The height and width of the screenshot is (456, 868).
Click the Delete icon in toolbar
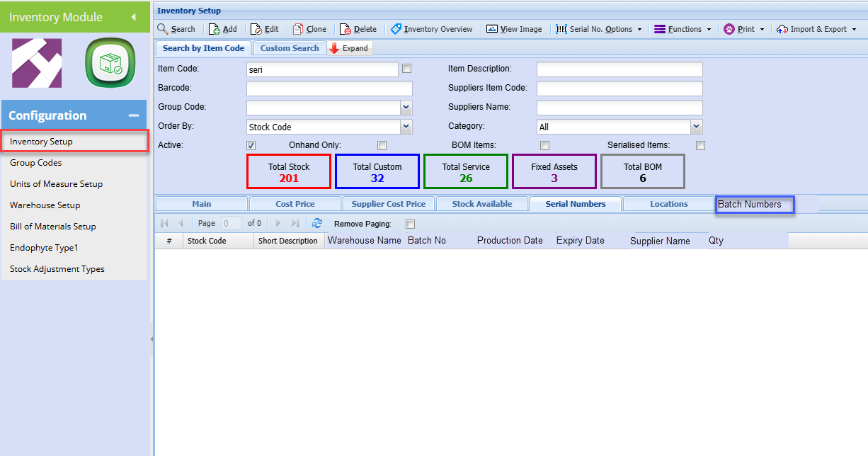tap(346, 29)
